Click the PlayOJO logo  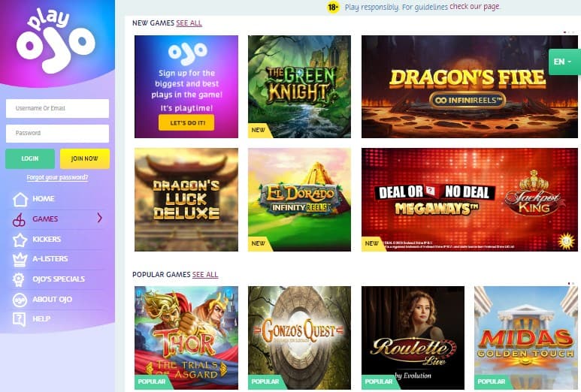(56, 40)
